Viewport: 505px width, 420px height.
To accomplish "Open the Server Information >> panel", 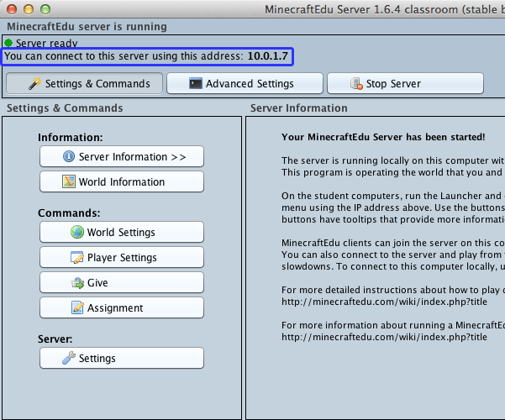I will coord(122,156).
